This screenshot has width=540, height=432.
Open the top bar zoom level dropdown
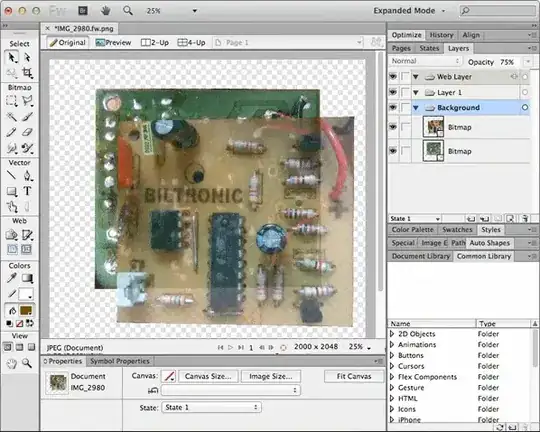point(195,11)
